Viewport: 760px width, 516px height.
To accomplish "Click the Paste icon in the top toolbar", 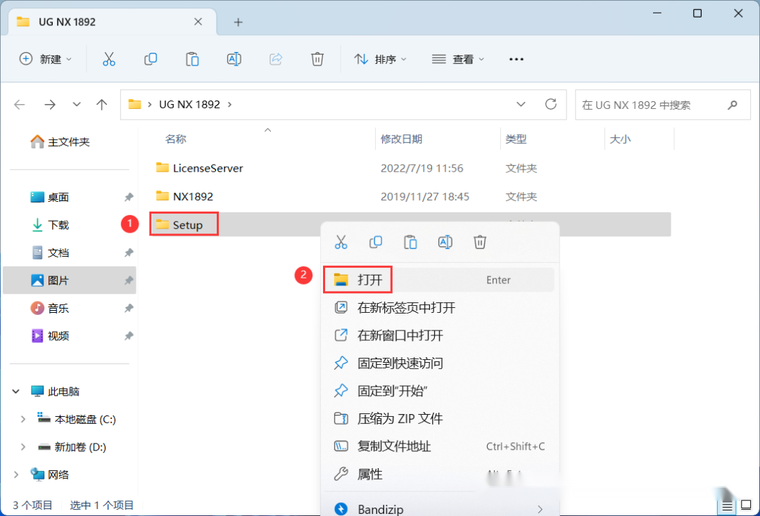I will (x=192, y=59).
